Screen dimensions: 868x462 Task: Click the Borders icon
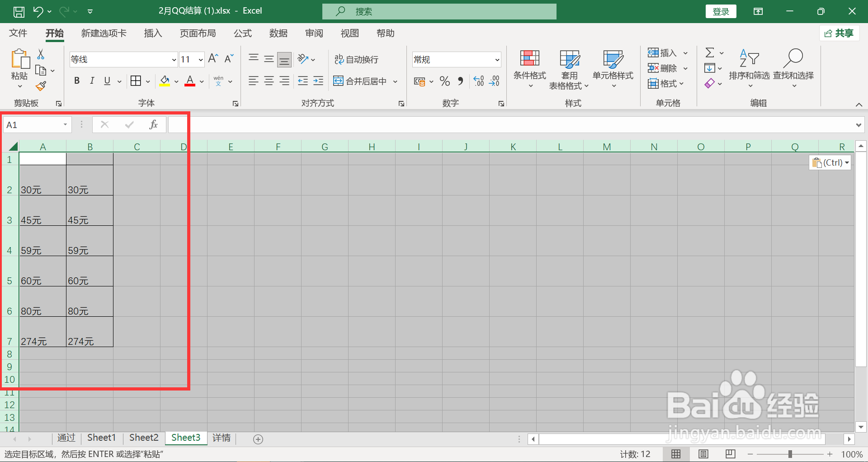(136, 81)
